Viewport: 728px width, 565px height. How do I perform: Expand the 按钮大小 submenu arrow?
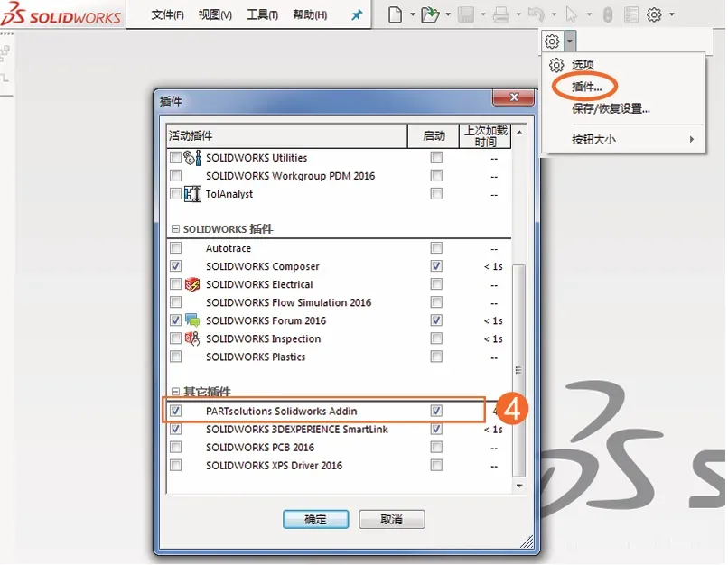pos(692,139)
